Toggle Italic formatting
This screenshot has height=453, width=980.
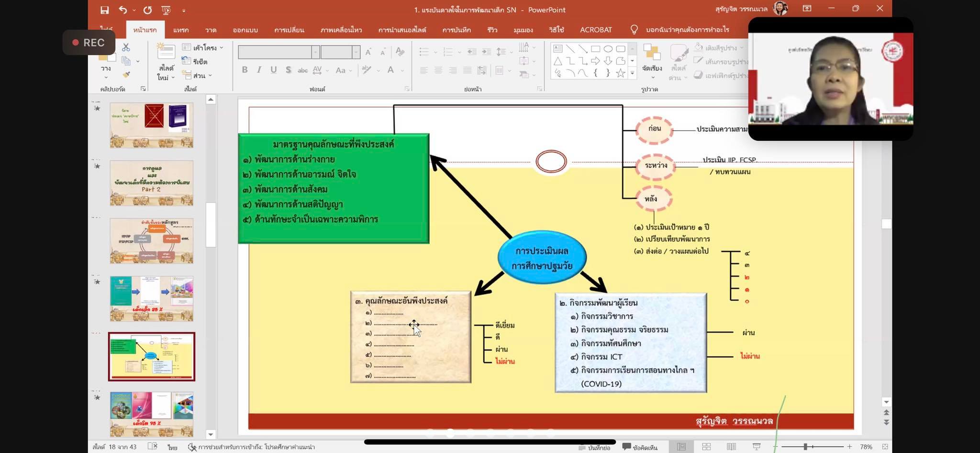coord(259,70)
